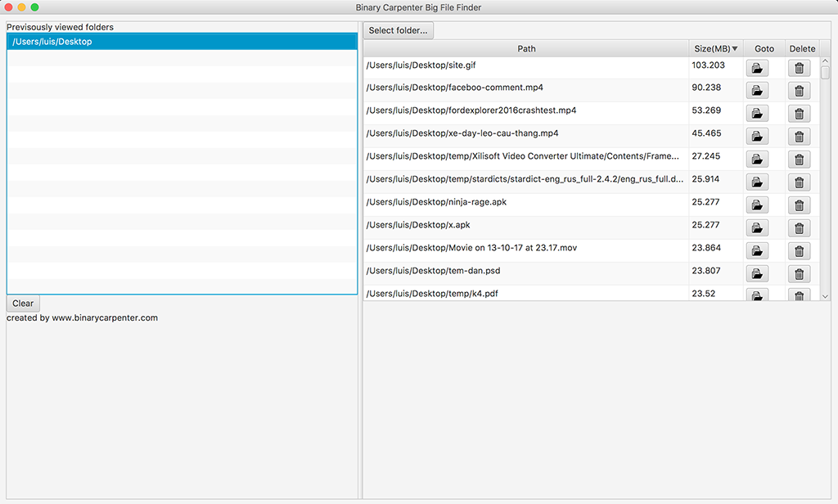Image resolution: width=838 pixels, height=504 pixels.
Task: Sort by Size(MB) column header
Action: click(715, 48)
